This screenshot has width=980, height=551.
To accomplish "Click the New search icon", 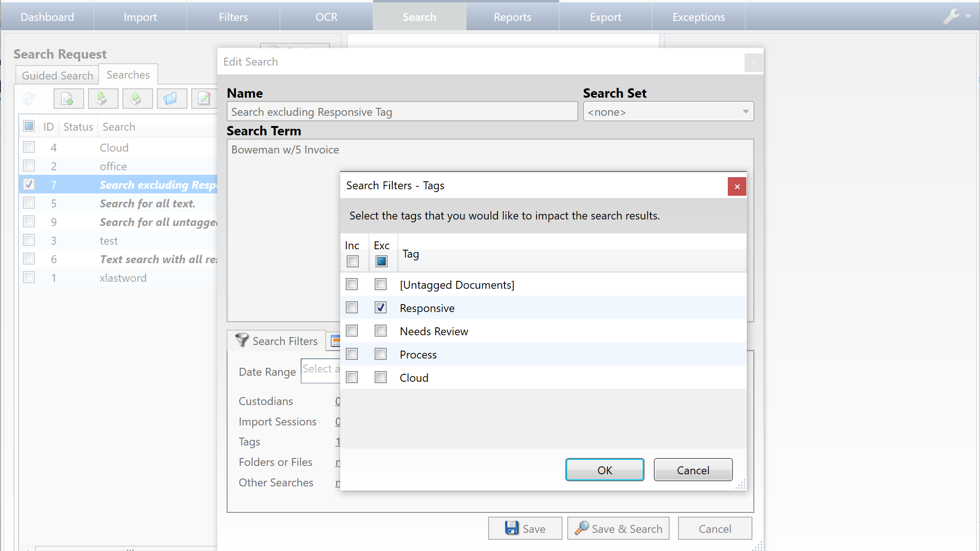I will 67,99.
